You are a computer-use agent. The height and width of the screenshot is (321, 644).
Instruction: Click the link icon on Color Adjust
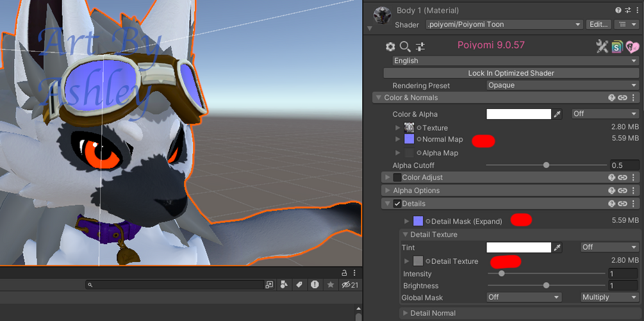point(623,177)
